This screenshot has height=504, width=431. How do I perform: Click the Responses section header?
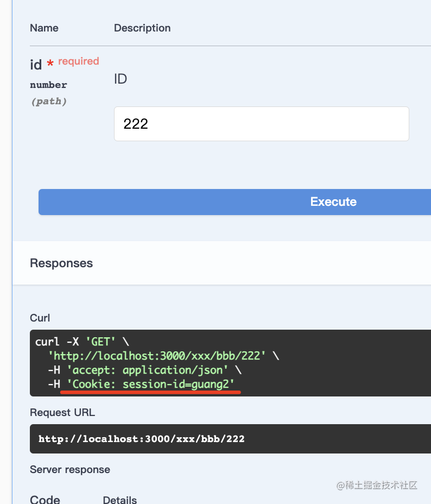[61, 263]
